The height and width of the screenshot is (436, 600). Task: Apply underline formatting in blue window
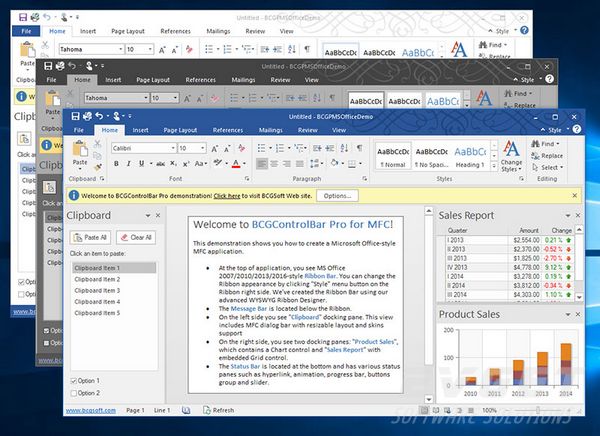tap(141, 164)
